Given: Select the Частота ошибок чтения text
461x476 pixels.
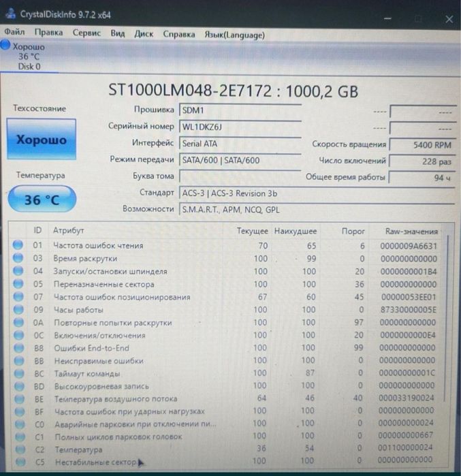Looking at the screenshot, I should click(x=98, y=245).
